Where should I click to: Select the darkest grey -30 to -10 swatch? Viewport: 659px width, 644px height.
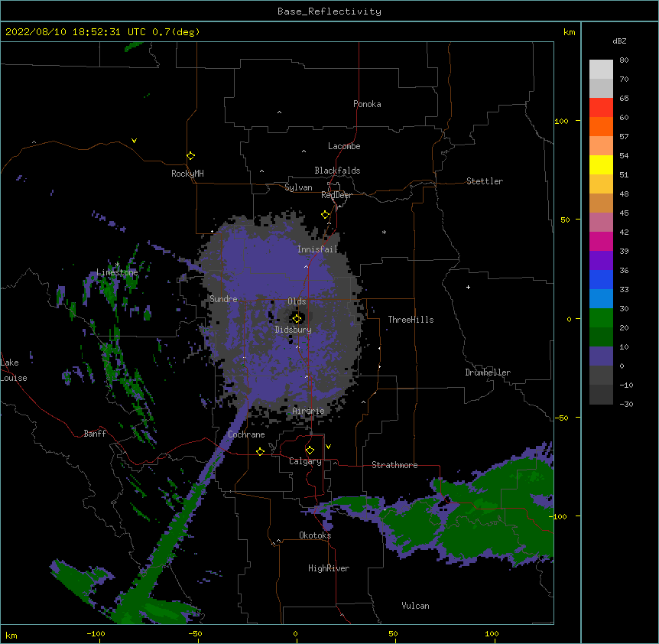601,395
